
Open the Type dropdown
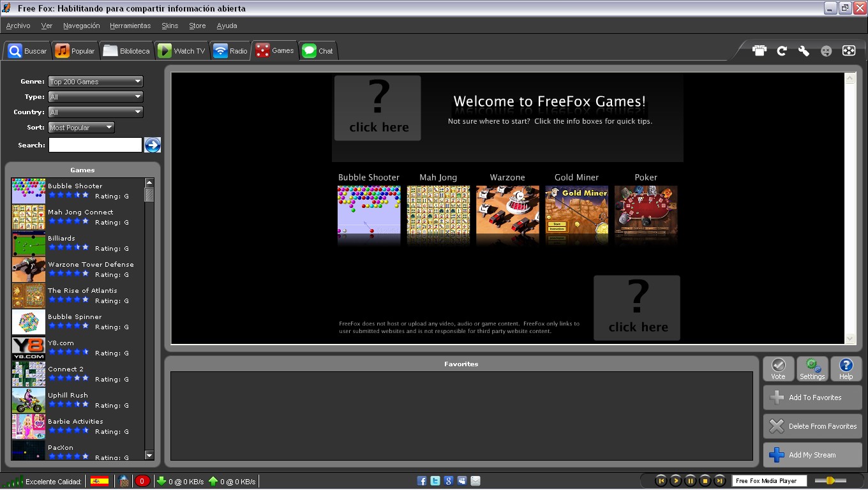[x=96, y=97]
